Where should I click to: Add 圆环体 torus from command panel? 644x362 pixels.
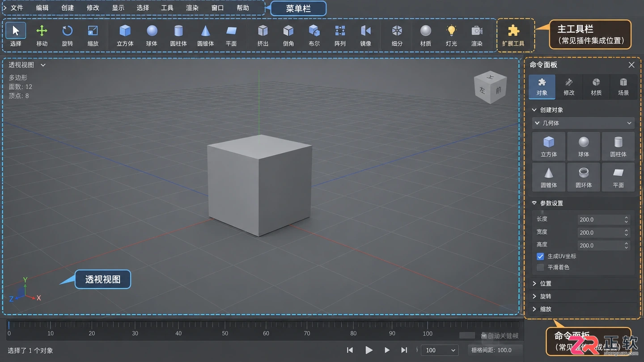(584, 177)
